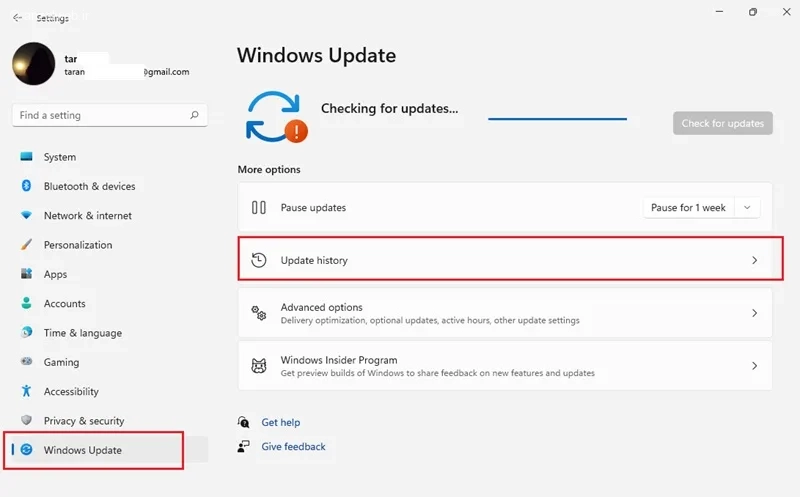Open the Apps section
800x497 pixels.
pyautogui.click(x=110, y=274)
